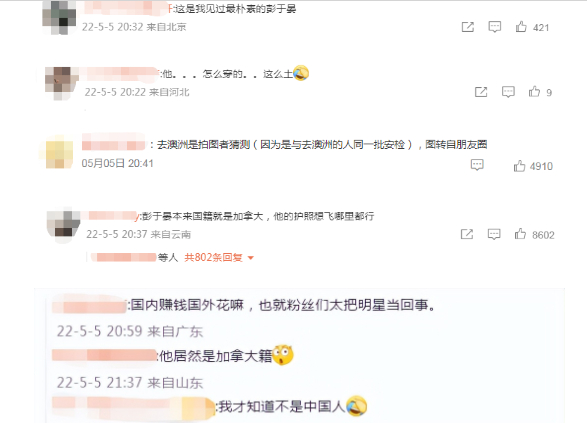
Task: Open the avatar of the Beijing commenter
Action: [x=59, y=18]
